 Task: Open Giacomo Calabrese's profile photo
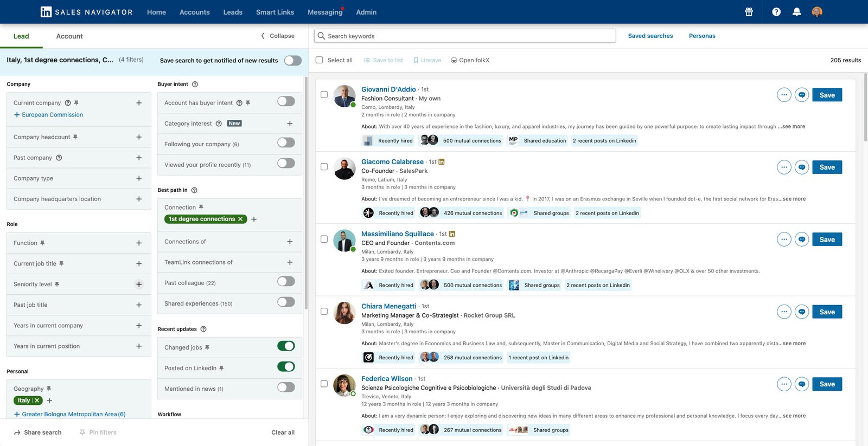pos(344,169)
